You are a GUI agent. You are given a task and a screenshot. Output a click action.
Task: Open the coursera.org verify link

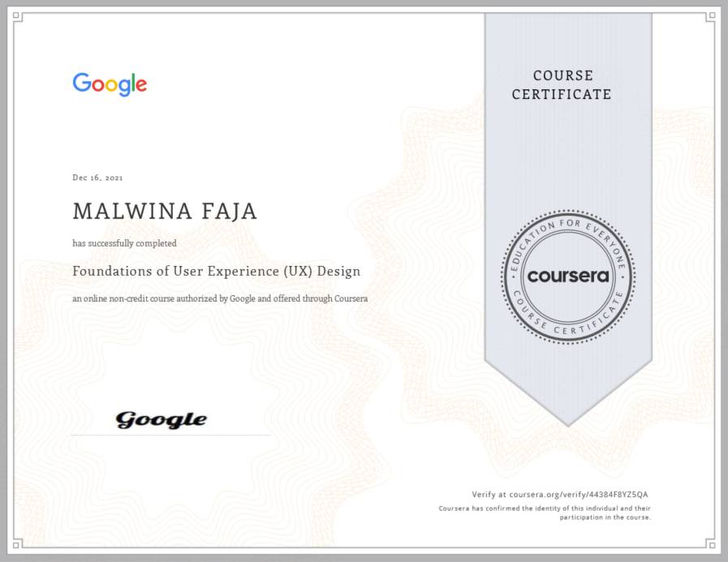point(560,494)
